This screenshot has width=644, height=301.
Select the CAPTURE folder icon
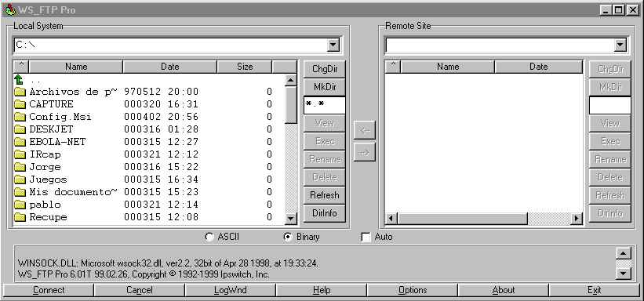[20, 104]
